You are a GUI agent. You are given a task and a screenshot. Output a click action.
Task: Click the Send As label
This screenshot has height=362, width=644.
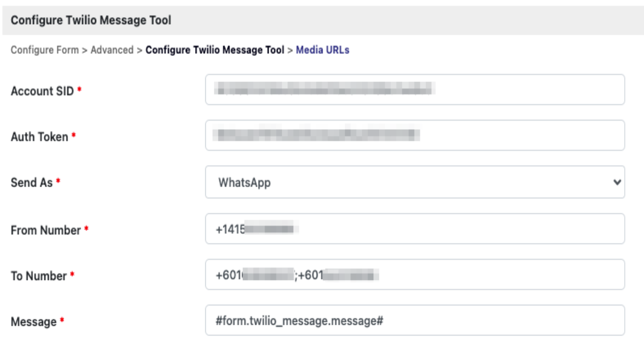tap(32, 183)
